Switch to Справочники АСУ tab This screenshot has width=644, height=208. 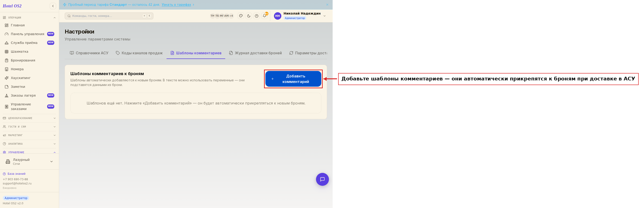[89, 53]
